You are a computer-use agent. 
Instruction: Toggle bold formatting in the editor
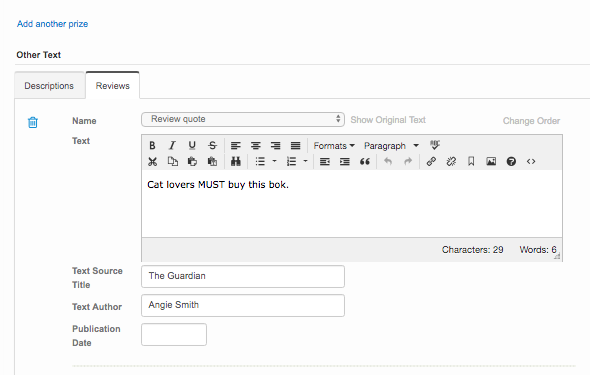click(152, 145)
